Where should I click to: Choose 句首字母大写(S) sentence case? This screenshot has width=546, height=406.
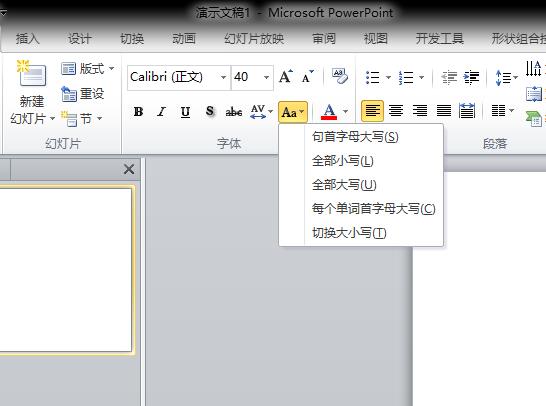click(361, 137)
